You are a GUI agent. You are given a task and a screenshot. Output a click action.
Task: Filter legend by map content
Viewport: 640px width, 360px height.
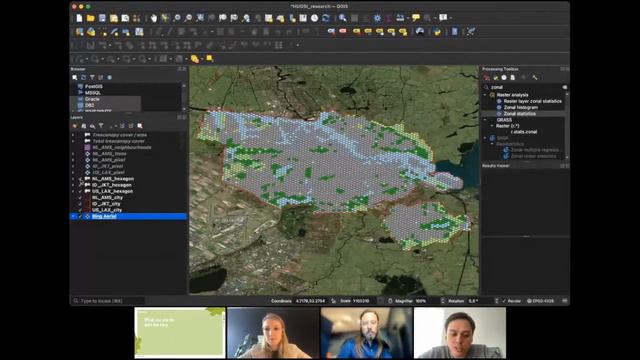tap(101, 126)
